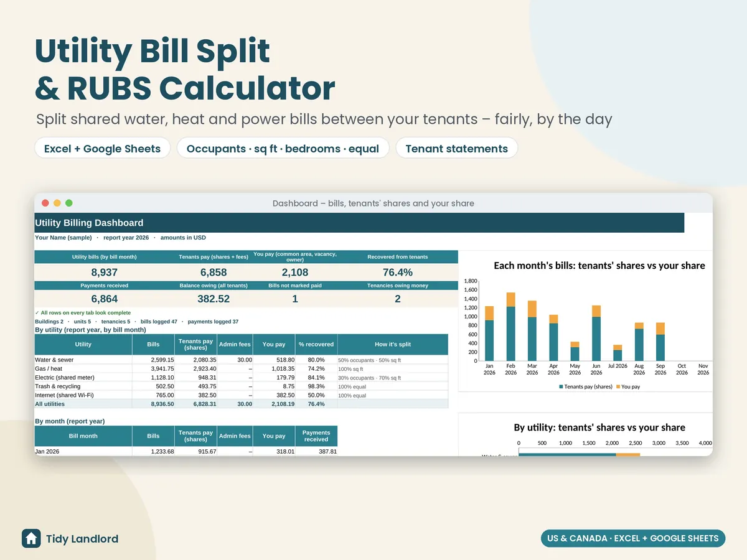Click the "Tidy Landlord" brand name
The image size is (747, 560).
[x=82, y=539]
